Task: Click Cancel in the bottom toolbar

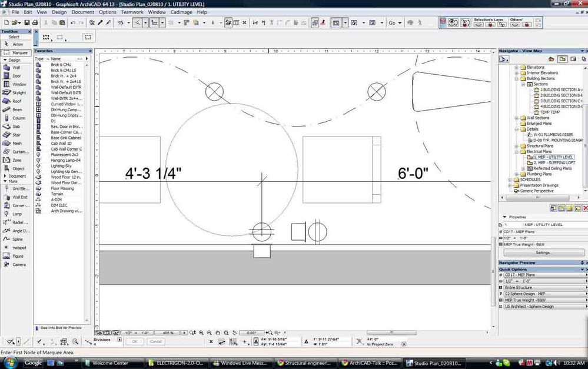Action: click(157, 341)
